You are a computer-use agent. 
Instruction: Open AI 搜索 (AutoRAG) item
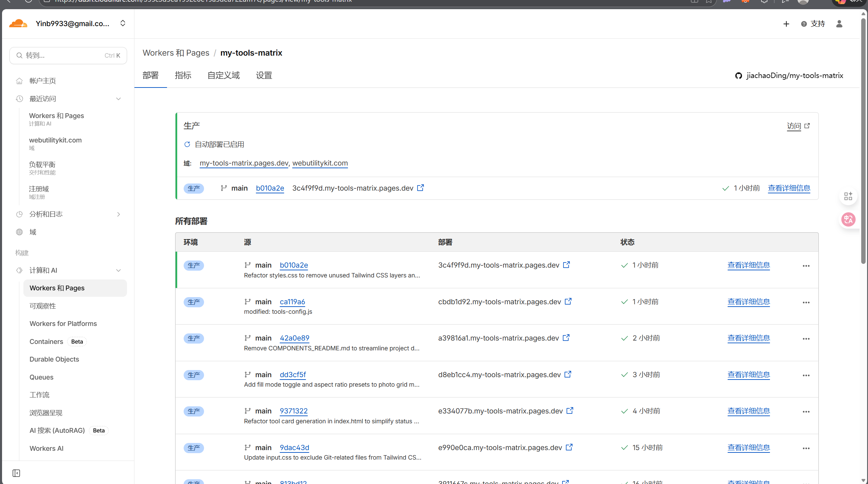click(x=69, y=430)
